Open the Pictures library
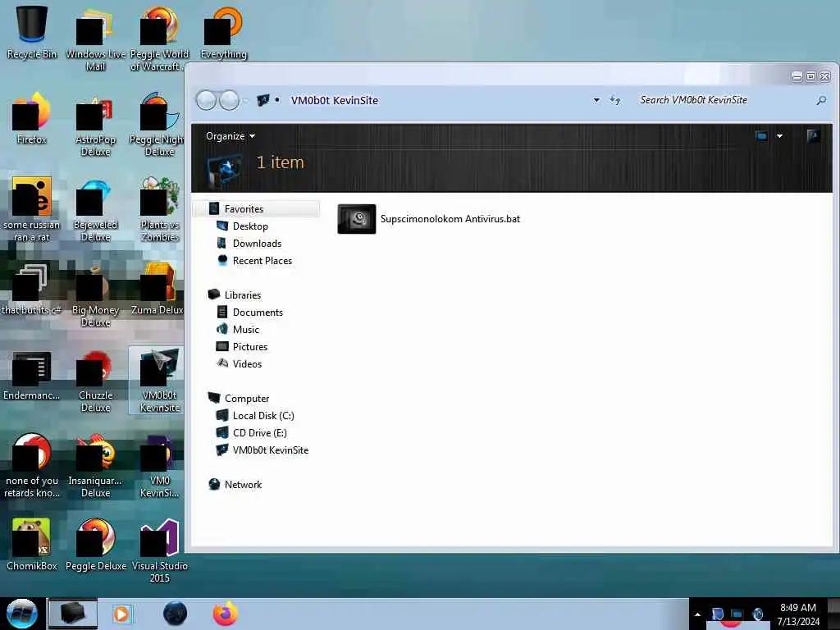 click(242, 346)
